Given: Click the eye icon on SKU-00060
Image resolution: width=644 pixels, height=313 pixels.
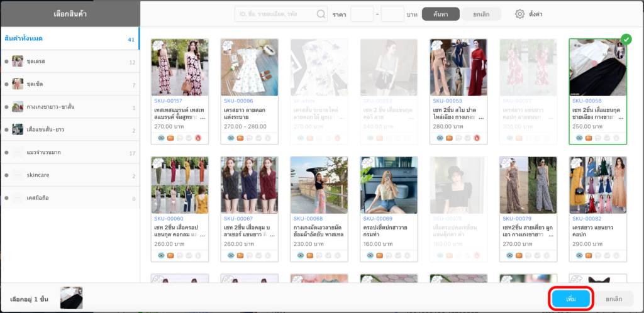Looking at the screenshot, I should [x=160, y=255].
